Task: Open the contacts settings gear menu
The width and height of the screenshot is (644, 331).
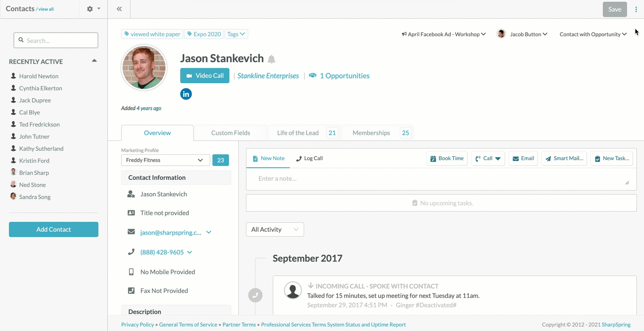Action: (93, 9)
